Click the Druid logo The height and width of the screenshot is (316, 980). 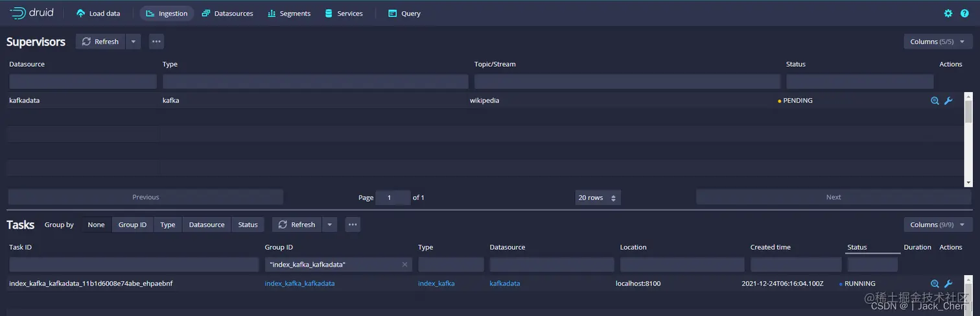pos(32,13)
